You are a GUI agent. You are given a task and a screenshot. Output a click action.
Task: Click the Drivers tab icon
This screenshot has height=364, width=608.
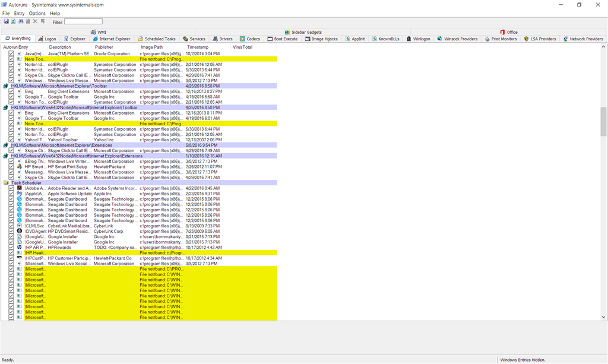[215, 39]
